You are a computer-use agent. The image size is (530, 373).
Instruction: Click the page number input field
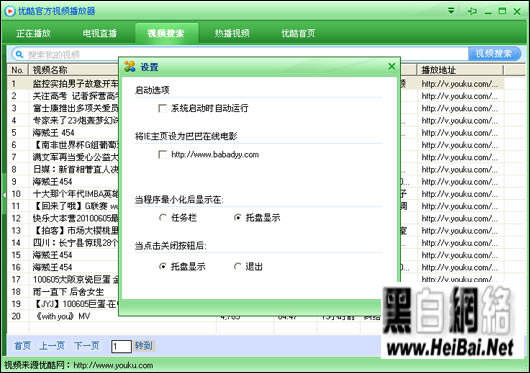tap(121, 346)
